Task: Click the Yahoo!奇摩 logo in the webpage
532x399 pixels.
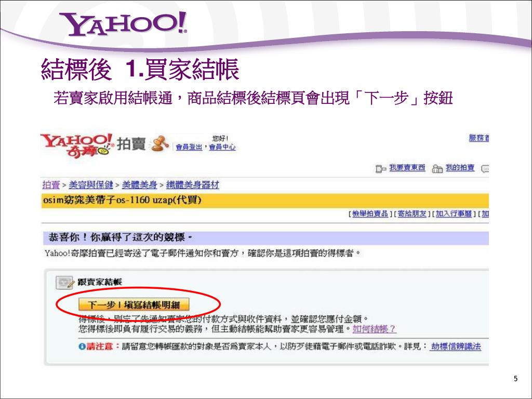Action: coord(77,145)
